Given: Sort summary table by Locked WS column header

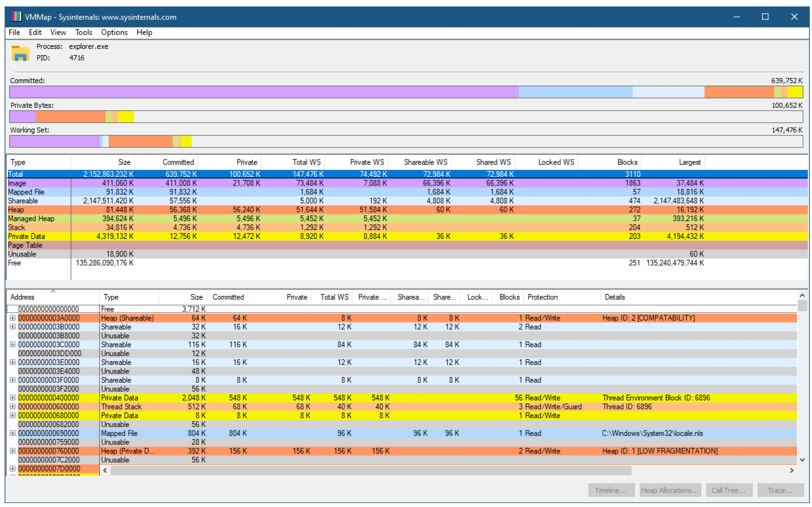Looking at the screenshot, I should click(x=547, y=162).
